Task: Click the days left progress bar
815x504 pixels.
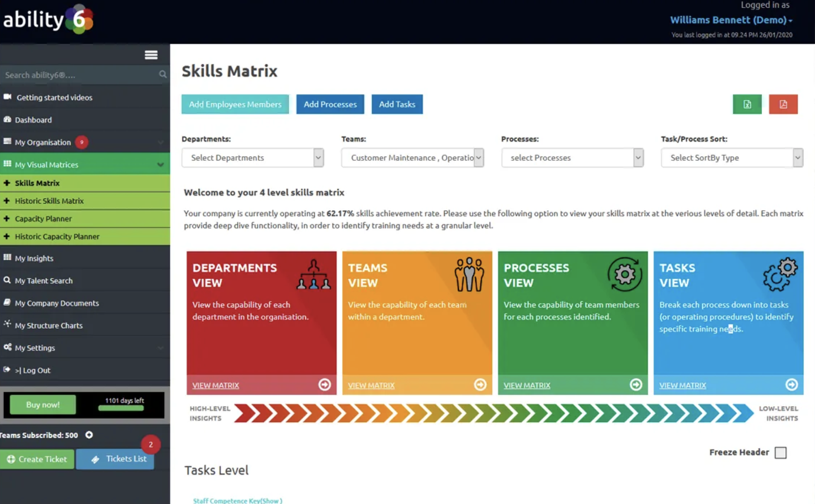Action: (121, 408)
